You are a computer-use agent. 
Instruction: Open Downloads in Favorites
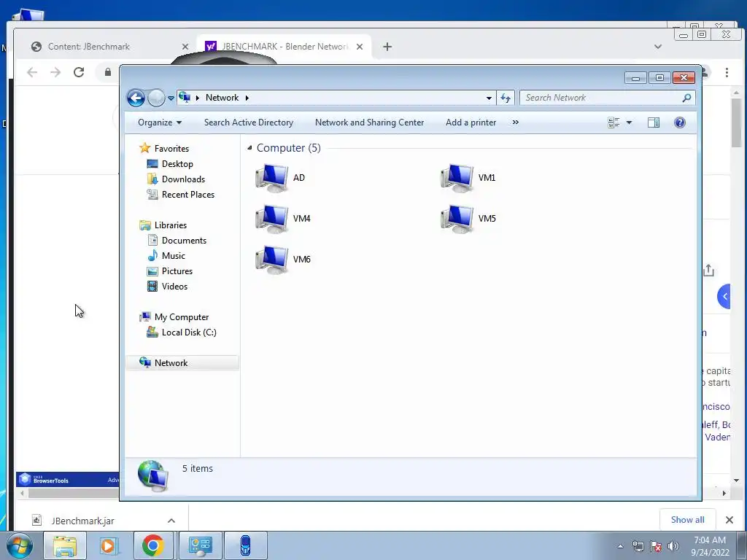point(183,179)
